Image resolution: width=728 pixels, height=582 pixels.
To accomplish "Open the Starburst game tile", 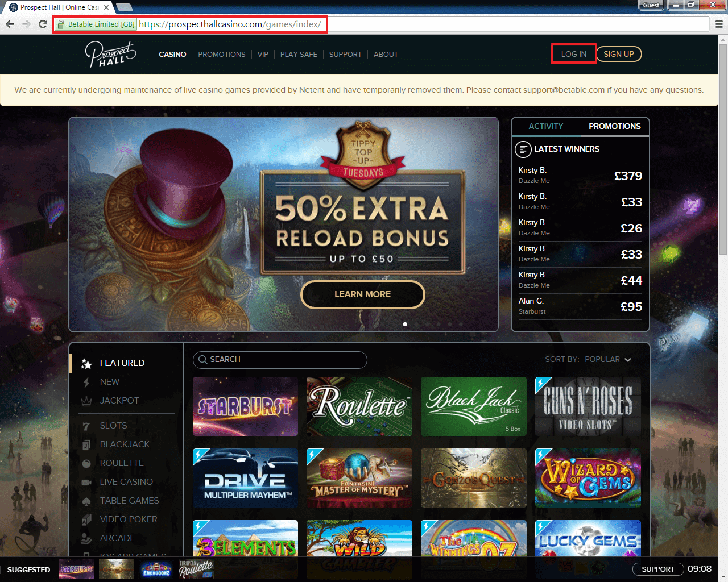I will (245, 406).
